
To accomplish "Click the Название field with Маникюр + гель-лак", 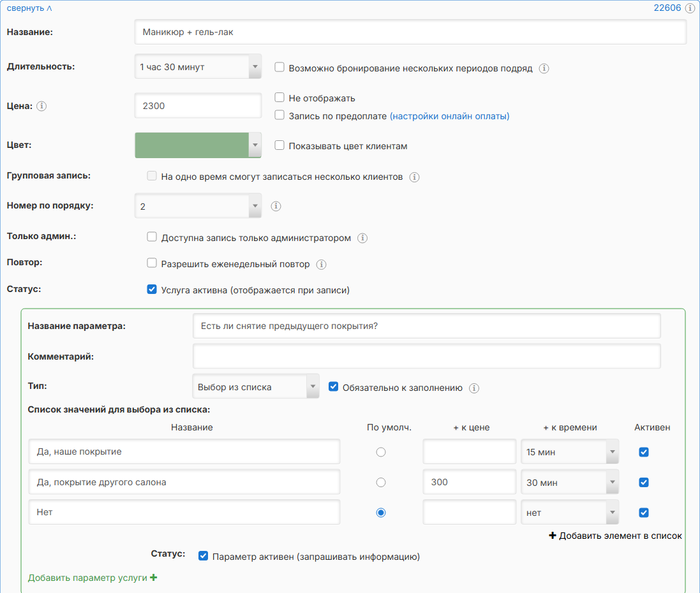I will [410, 32].
